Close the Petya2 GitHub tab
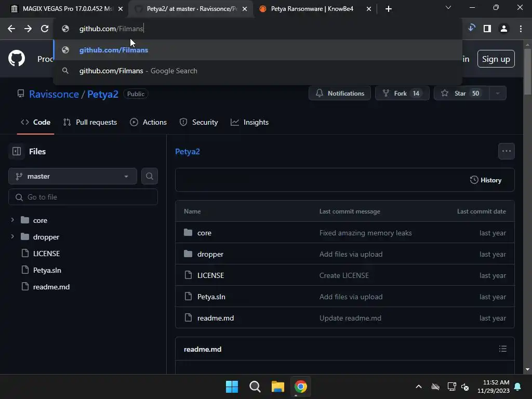The width and height of the screenshot is (532, 399). (245, 9)
